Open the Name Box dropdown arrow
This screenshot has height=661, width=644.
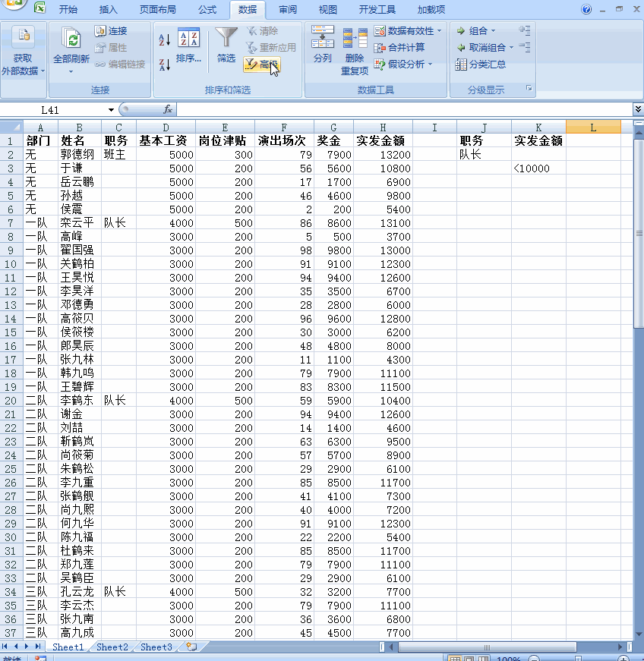[111, 110]
